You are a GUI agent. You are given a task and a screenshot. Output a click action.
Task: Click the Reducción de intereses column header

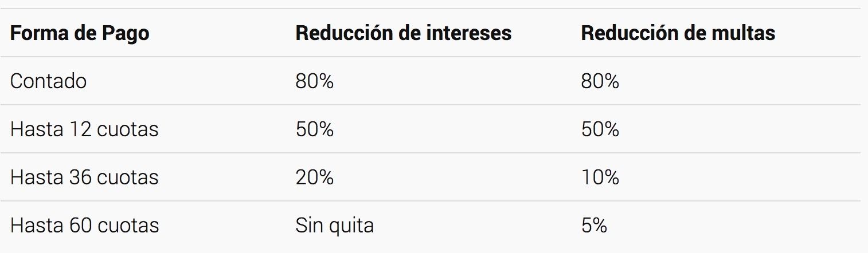click(403, 33)
